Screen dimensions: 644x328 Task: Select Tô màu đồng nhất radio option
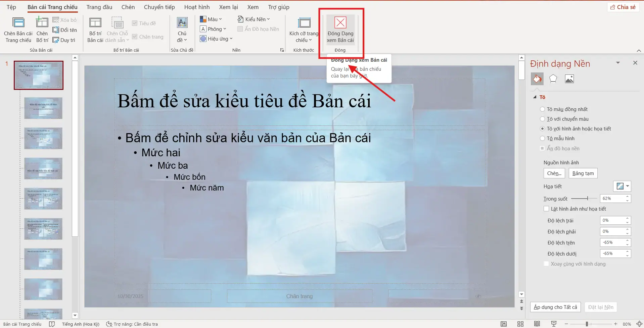pos(543,109)
